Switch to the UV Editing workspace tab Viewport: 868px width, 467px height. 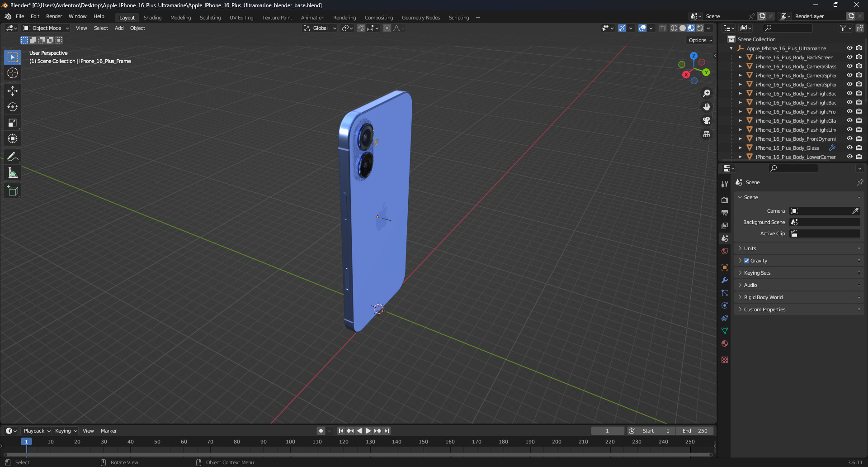(x=241, y=18)
